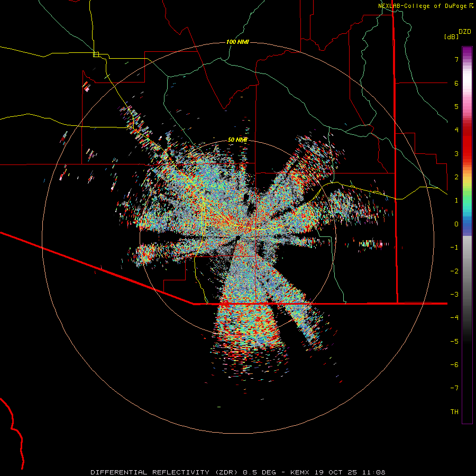Click the TH threshold label on scale
Screen dimensions: 476x476
[454, 412]
